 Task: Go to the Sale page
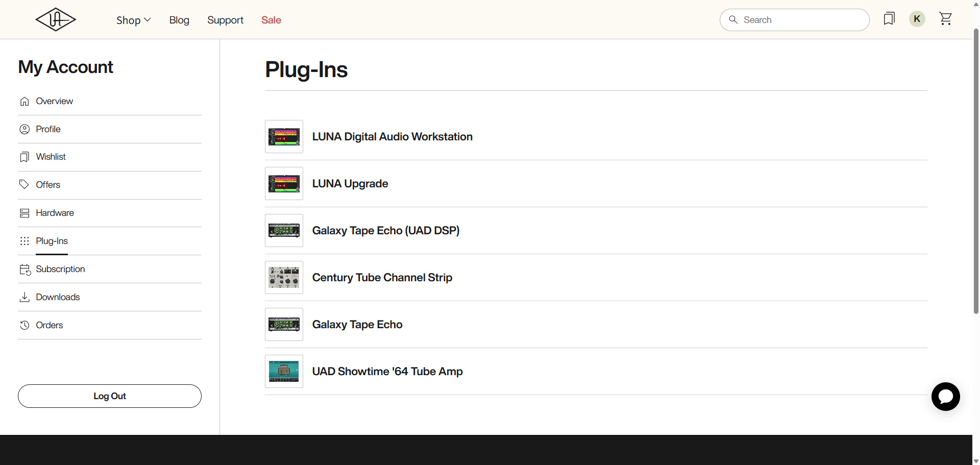pos(271,20)
